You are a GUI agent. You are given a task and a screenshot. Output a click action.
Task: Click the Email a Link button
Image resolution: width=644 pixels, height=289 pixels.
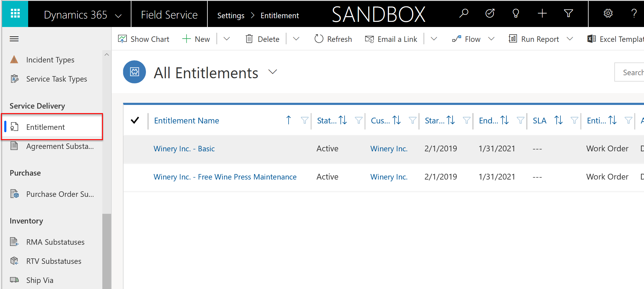pyautogui.click(x=391, y=39)
